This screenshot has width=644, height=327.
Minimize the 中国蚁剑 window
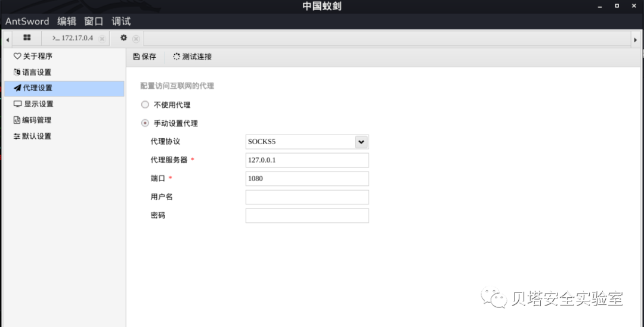click(x=599, y=6)
